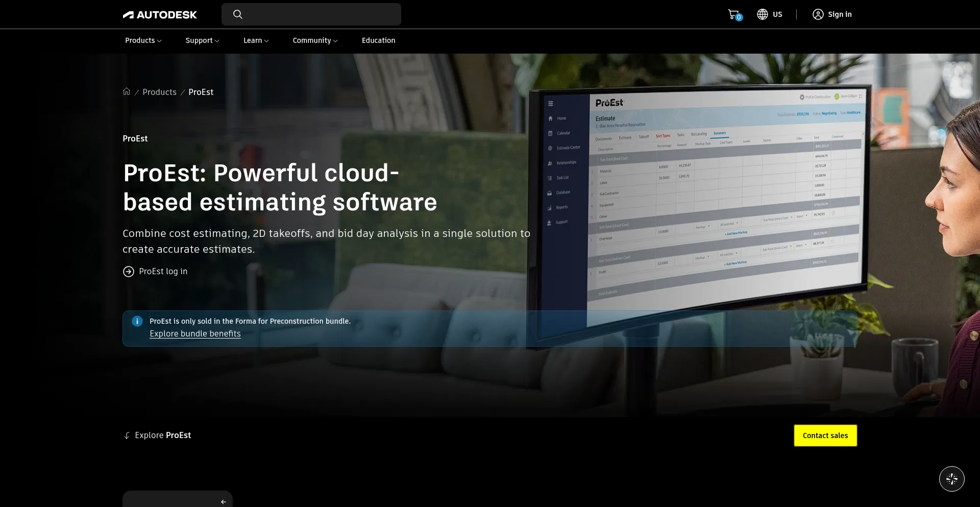Click the search magnifier icon
The width and height of the screenshot is (980, 507).
[238, 14]
